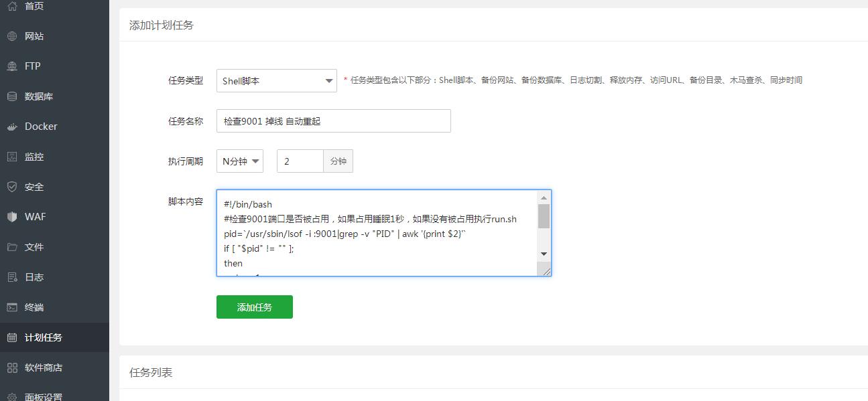Click the monitor chart icon for 监控
This screenshot has height=401, width=868.
click(12, 157)
